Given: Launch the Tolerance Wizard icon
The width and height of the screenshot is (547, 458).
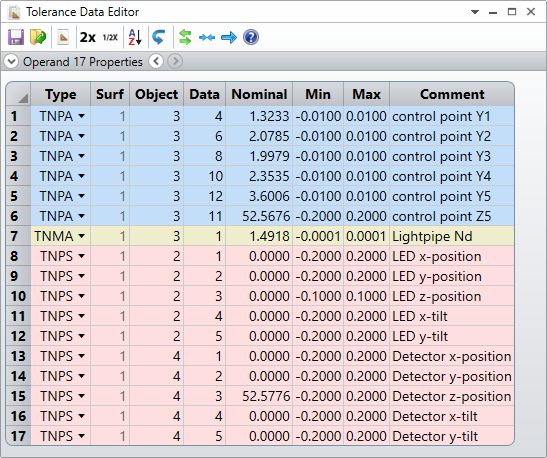Looking at the screenshot, I should (63, 37).
